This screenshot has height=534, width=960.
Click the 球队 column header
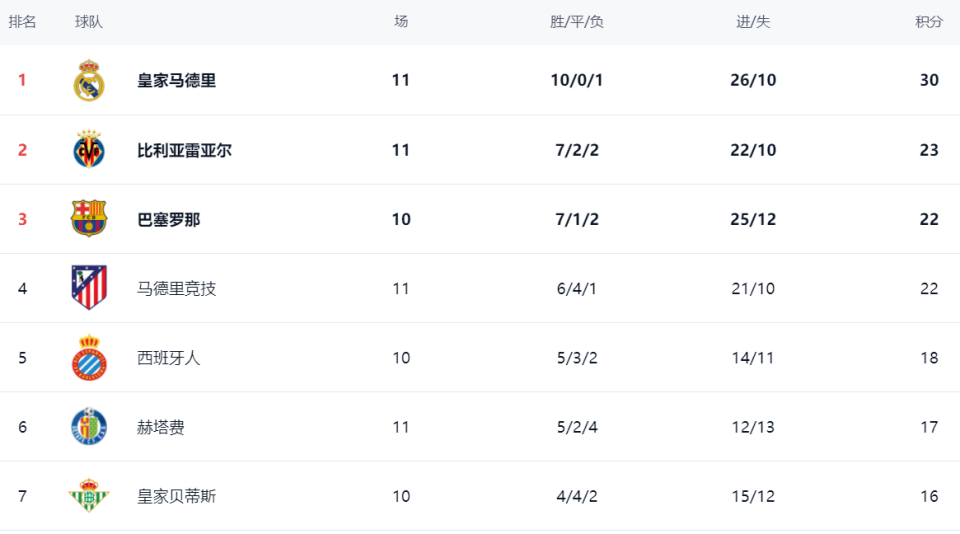(x=89, y=22)
